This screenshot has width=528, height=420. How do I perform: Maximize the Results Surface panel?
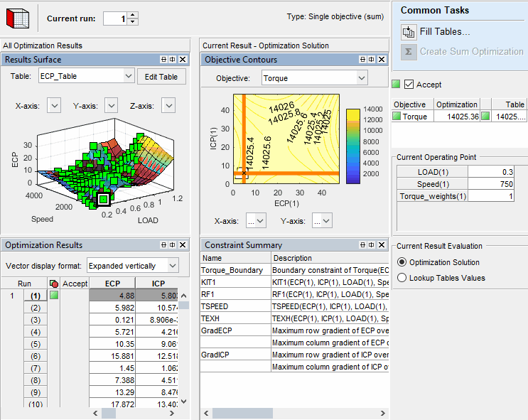click(x=163, y=60)
